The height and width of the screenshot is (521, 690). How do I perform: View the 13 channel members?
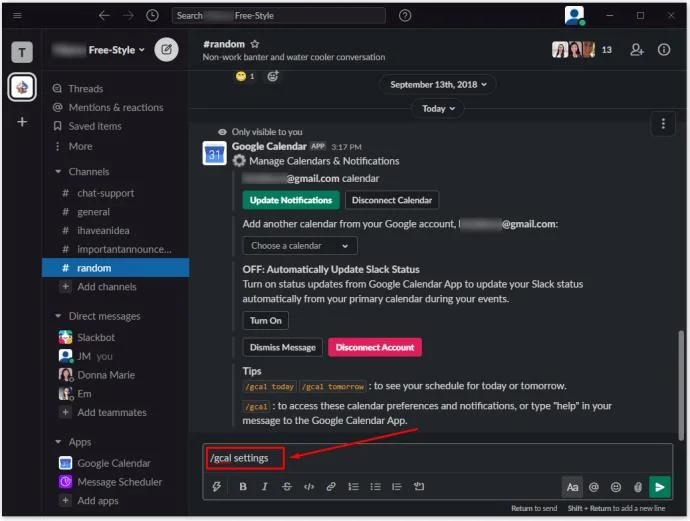coord(582,50)
